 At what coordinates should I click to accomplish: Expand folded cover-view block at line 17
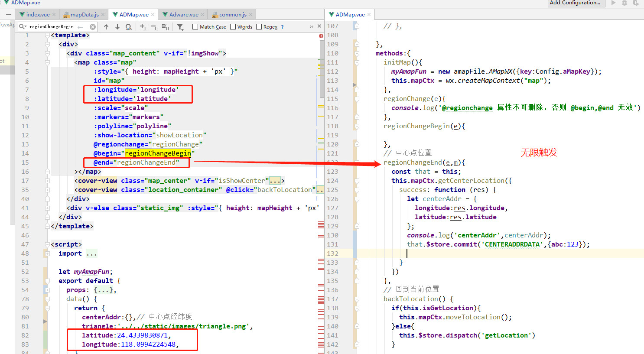click(x=48, y=181)
